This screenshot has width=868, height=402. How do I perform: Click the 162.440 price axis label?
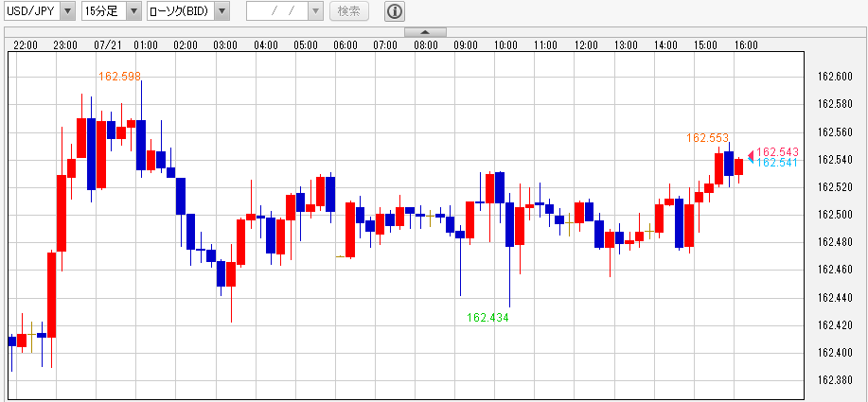tap(835, 298)
